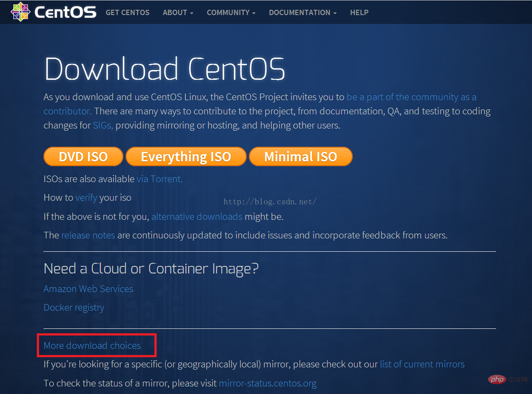The image size is (532, 394).
Task: Open the Docker registry link
Action: point(74,308)
